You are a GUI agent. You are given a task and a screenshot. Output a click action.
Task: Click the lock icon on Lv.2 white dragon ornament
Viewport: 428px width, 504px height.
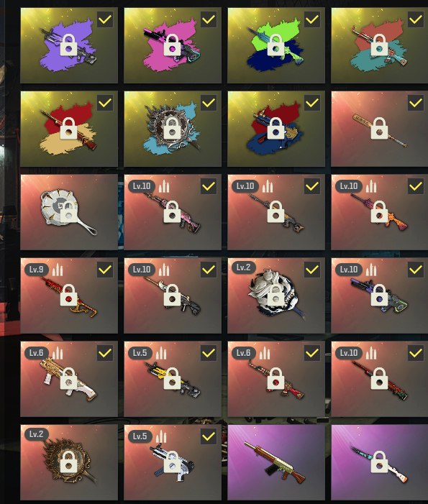(276, 295)
